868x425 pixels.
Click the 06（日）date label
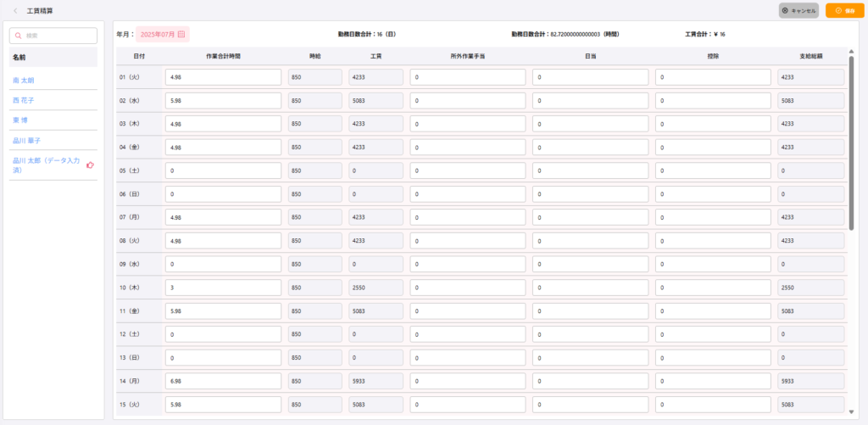tap(130, 194)
